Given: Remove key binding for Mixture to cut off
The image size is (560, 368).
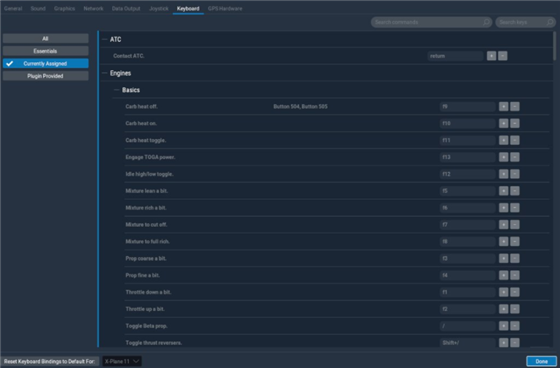Looking at the screenshot, I should coord(515,224).
